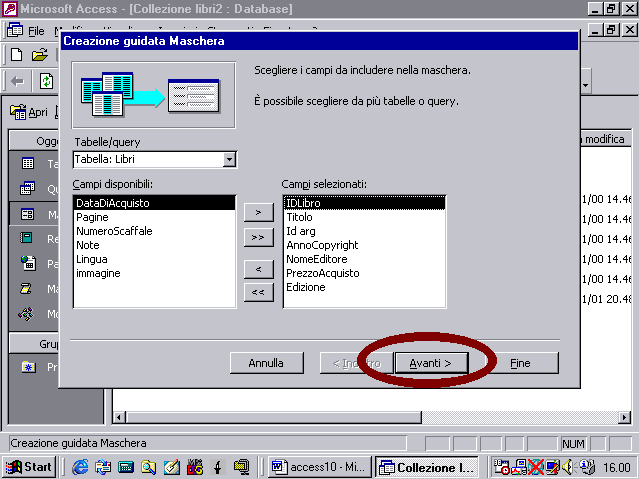The width and height of the screenshot is (639, 479).
Task: Click the New database toolbar icon
Action: (17, 55)
